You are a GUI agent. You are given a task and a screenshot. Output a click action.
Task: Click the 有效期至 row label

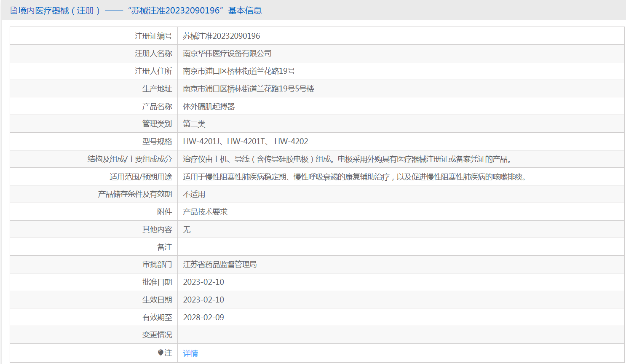[x=157, y=318]
